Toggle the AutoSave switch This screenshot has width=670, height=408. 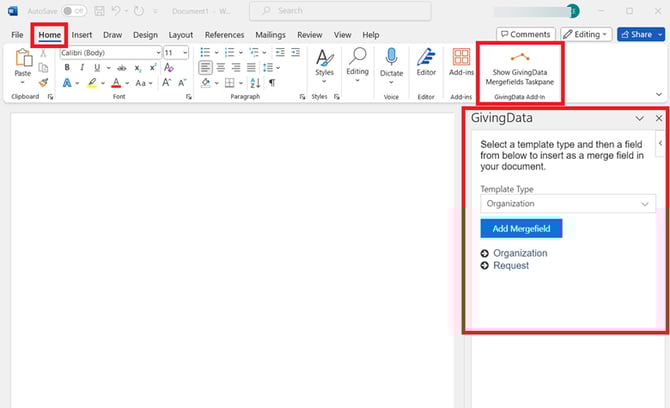pyautogui.click(x=74, y=11)
